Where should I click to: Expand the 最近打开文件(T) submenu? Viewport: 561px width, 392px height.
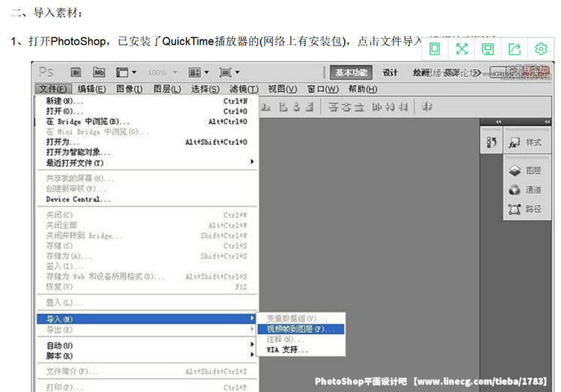pyautogui.click(x=147, y=163)
